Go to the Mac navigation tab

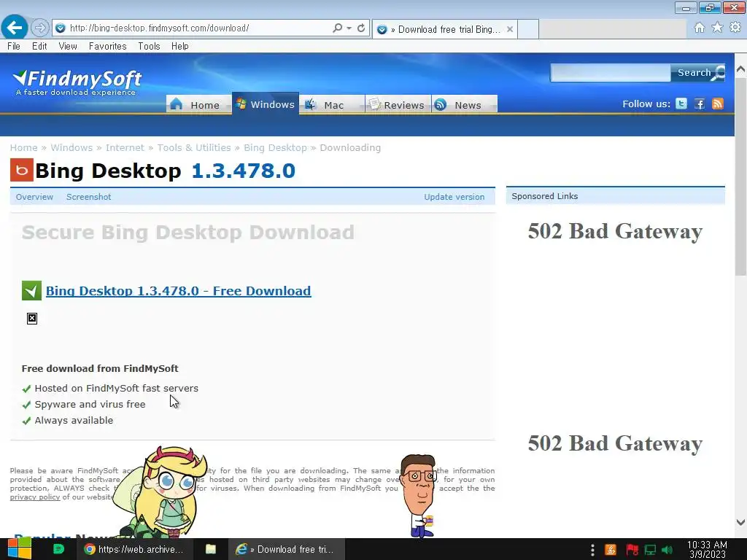point(332,104)
